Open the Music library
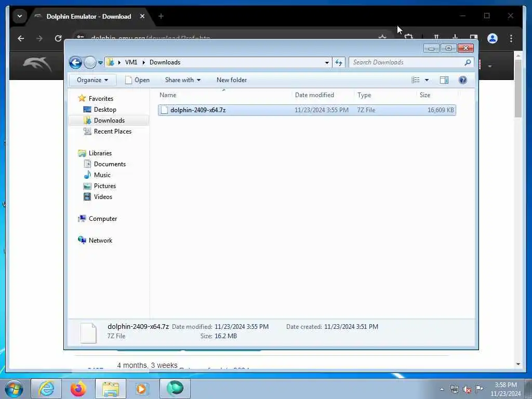Viewport: 532px width, 399px height. (102, 175)
